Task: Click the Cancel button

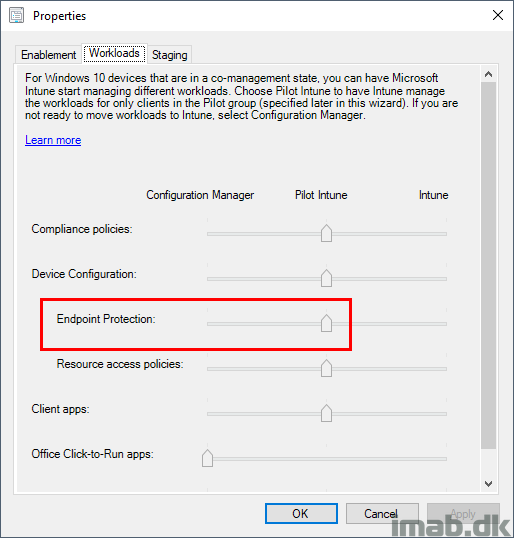Action: coord(382,514)
